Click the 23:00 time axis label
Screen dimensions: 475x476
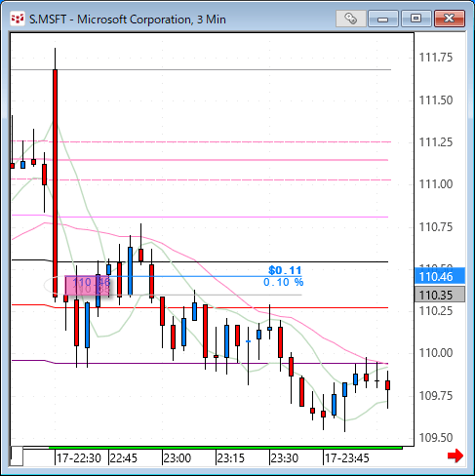click(x=178, y=458)
